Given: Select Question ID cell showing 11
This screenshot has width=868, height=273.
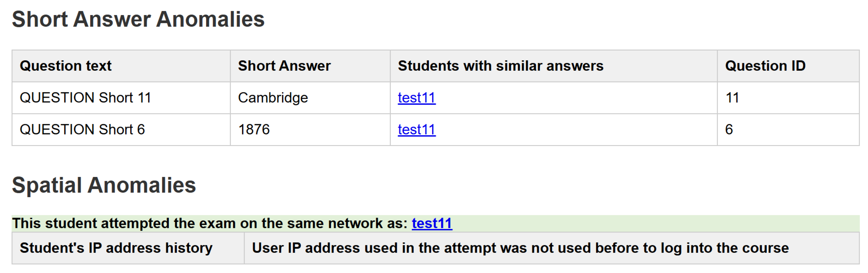Looking at the screenshot, I should pyautogui.click(x=732, y=98).
